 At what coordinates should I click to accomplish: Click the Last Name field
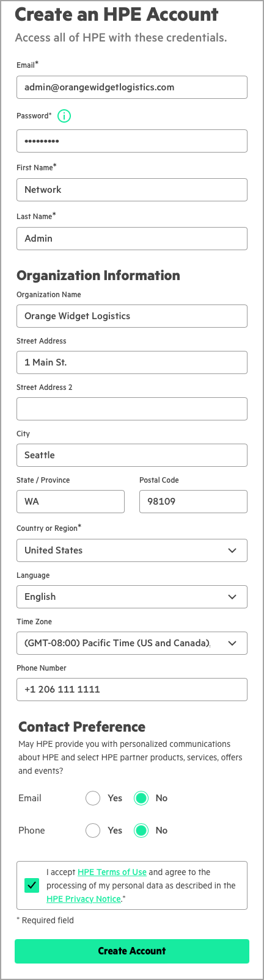[x=132, y=239]
